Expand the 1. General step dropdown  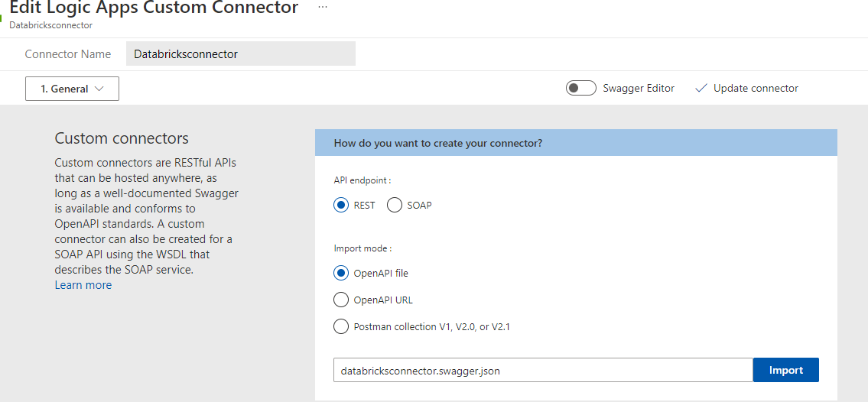pos(72,89)
